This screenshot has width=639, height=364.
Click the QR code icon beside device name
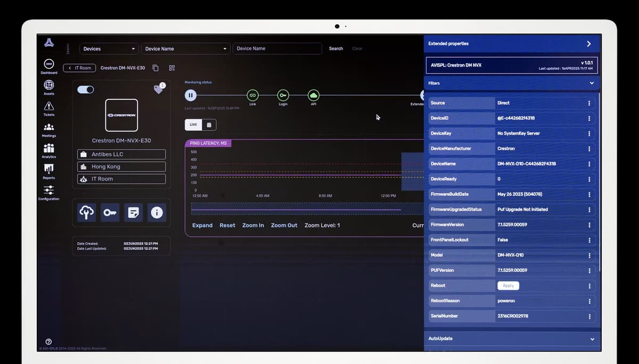pyautogui.click(x=172, y=68)
